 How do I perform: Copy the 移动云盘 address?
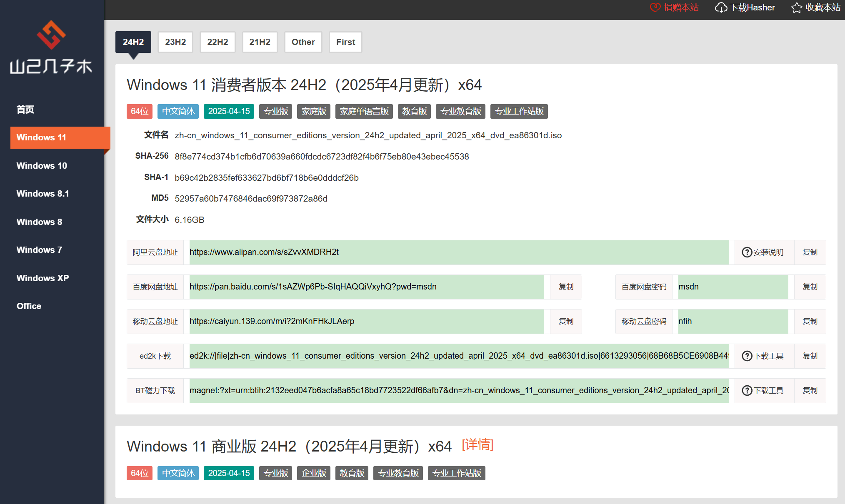tap(566, 321)
